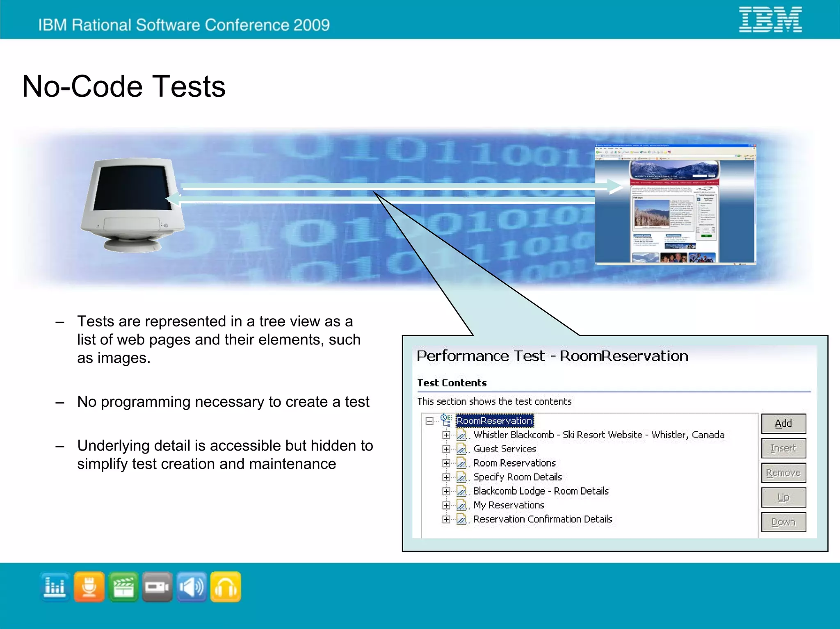Click the browser window screenshot thumbnail
The height and width of the screenshot is (629, 840).
675,204
